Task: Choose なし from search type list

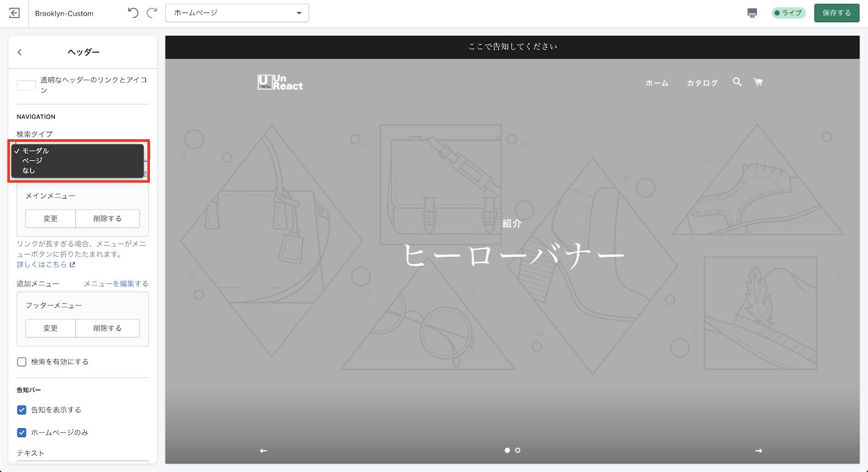Action: [29, 170]
